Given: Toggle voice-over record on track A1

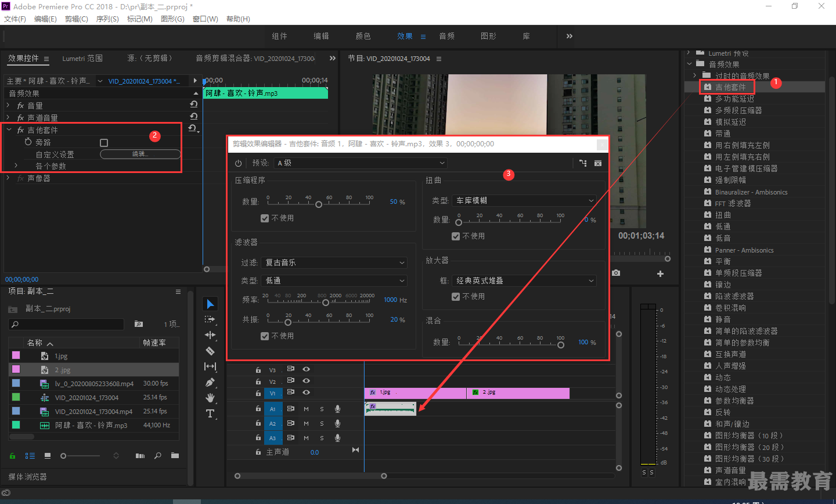Looking at the screenshot, I should coord(337,409).
